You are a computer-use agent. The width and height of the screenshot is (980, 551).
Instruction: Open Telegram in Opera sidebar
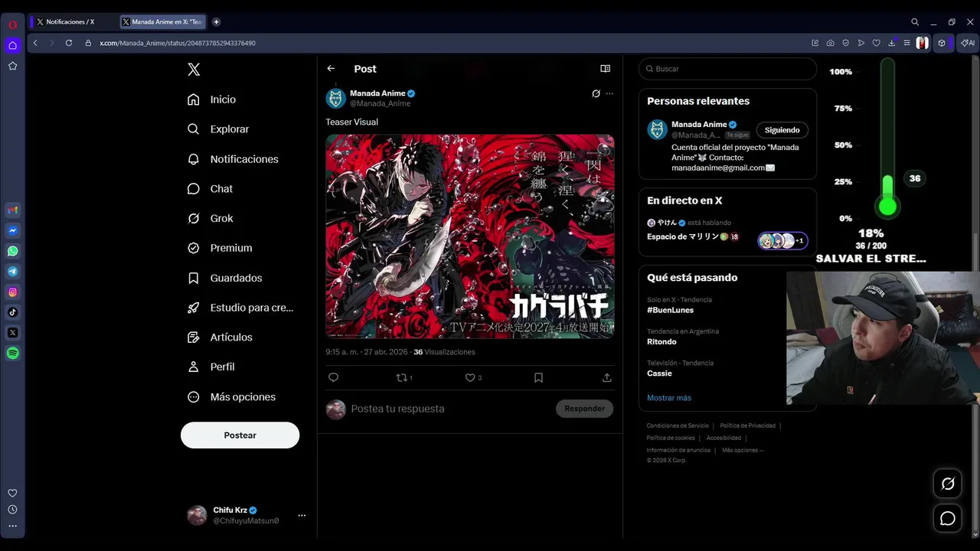[12, 272]
